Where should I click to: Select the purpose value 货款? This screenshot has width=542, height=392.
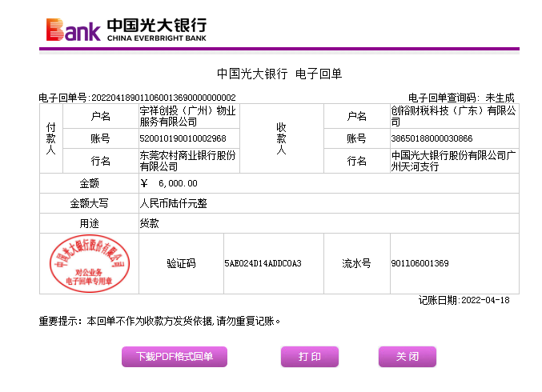pyautogui.click(x=150, y=223)
